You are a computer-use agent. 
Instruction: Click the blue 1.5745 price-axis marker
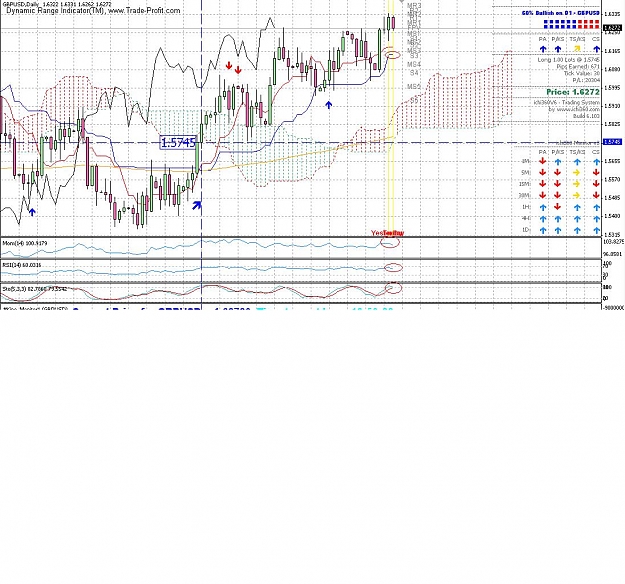tap(612, 142)
